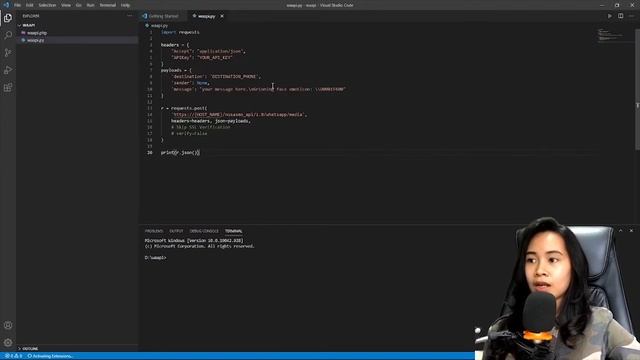Select the waapi.py editor tab
The height and width of the screenshot is (360, 640).
(x=206, y=16)
